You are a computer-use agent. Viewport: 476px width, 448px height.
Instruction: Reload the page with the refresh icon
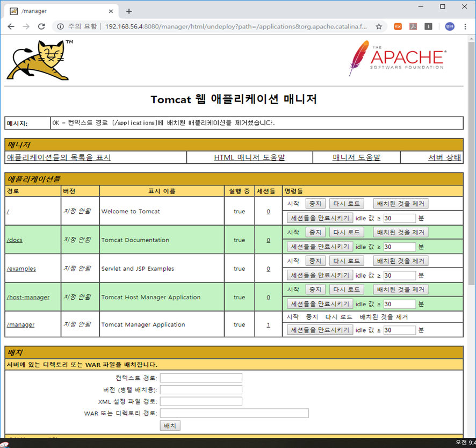pos(41,26)
